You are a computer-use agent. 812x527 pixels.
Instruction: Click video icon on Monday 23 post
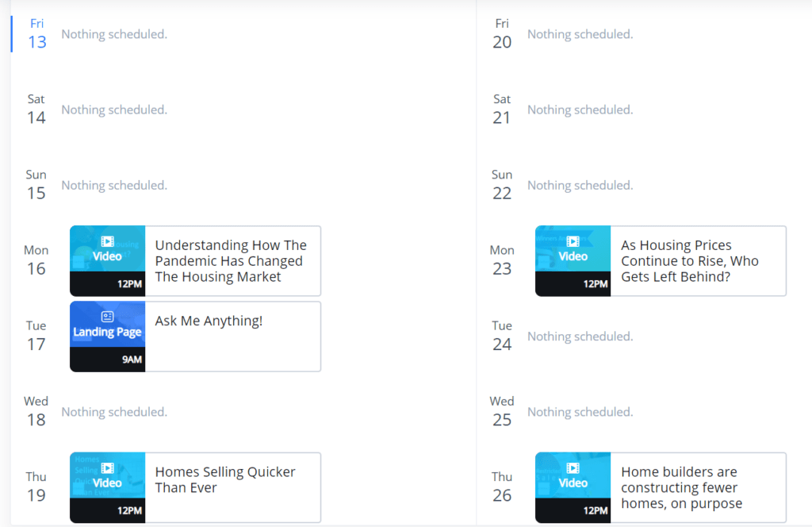coord(573,241)
